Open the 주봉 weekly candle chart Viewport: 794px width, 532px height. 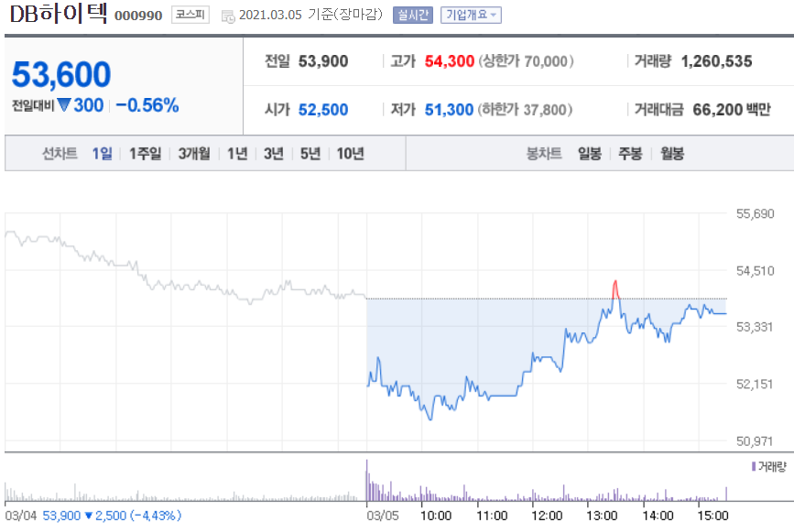point(630,153)
